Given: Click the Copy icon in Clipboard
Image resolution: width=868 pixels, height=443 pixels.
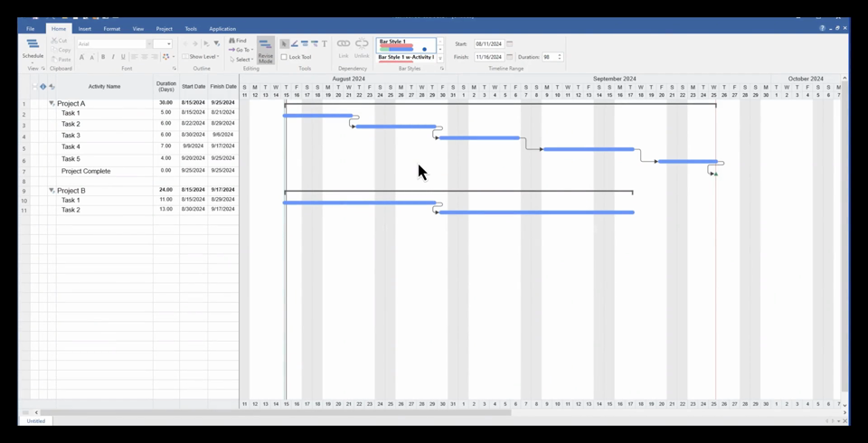Looking at the screenshot, I should tap(54, 50).
